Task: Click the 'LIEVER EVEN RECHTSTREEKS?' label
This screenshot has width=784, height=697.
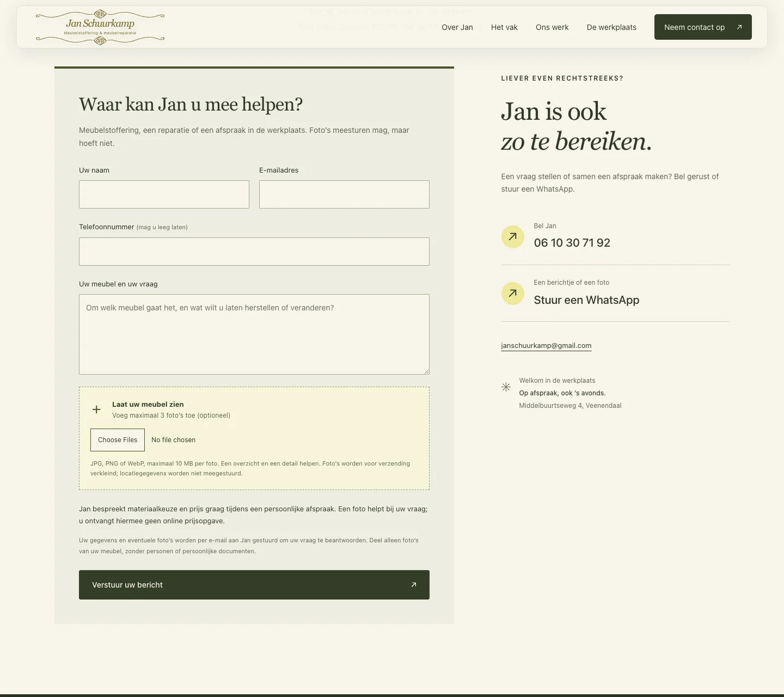Action: point(562,78)
